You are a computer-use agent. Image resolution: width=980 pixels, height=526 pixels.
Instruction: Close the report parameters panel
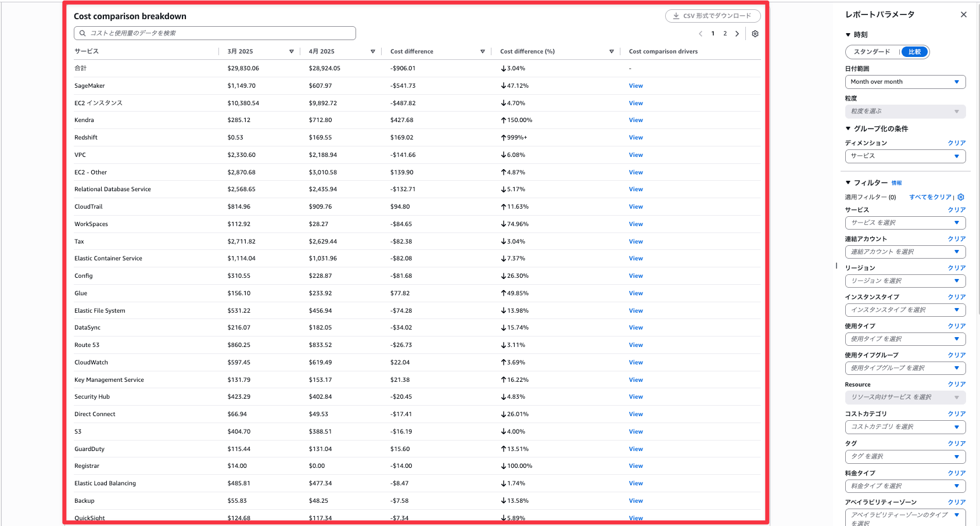(x=964, y=15)
